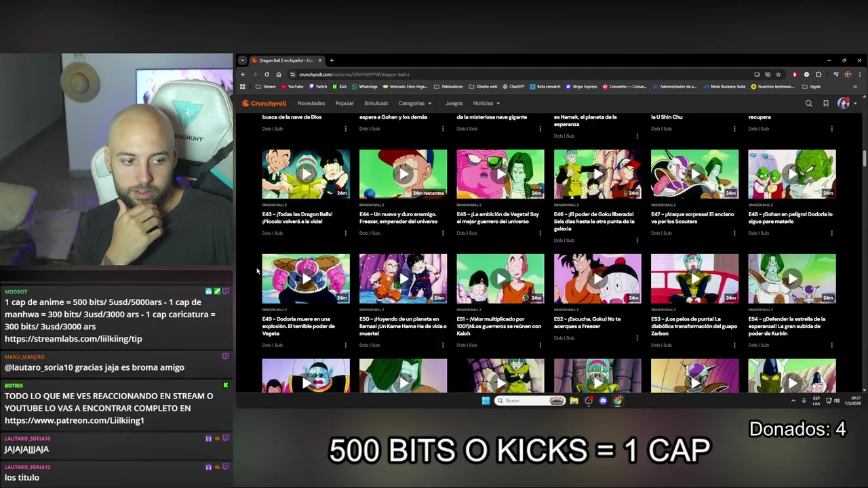The height and width of the screenshot is (488, 868).
Task: Click the page vertical scrollbar thumb
Action: [x=865, y=157]
